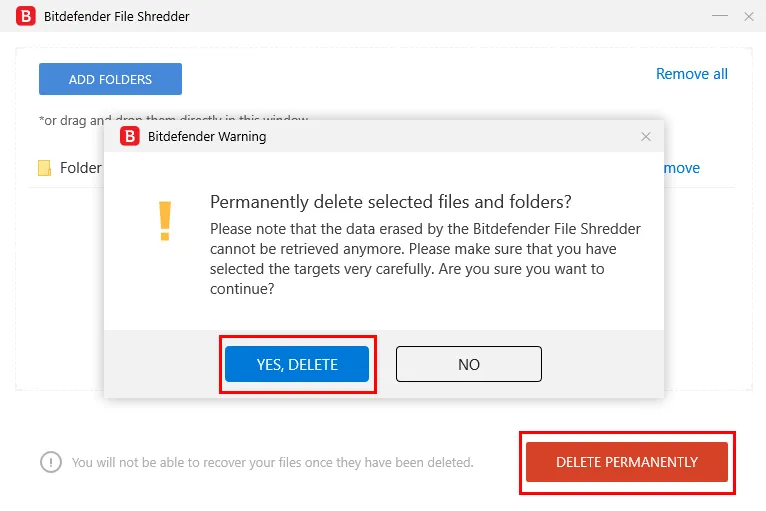Select the Folder entry in the list
This screenshot has height=511, width=766.
[81, 168]
